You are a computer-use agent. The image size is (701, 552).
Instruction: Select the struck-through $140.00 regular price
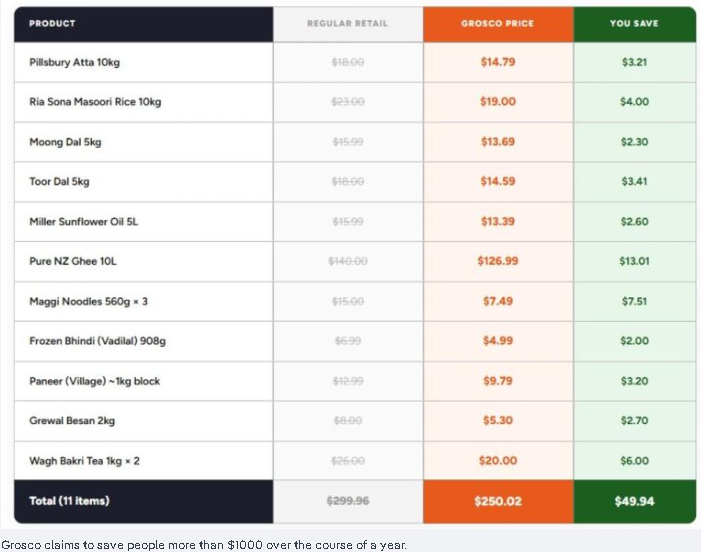point(347,261)
